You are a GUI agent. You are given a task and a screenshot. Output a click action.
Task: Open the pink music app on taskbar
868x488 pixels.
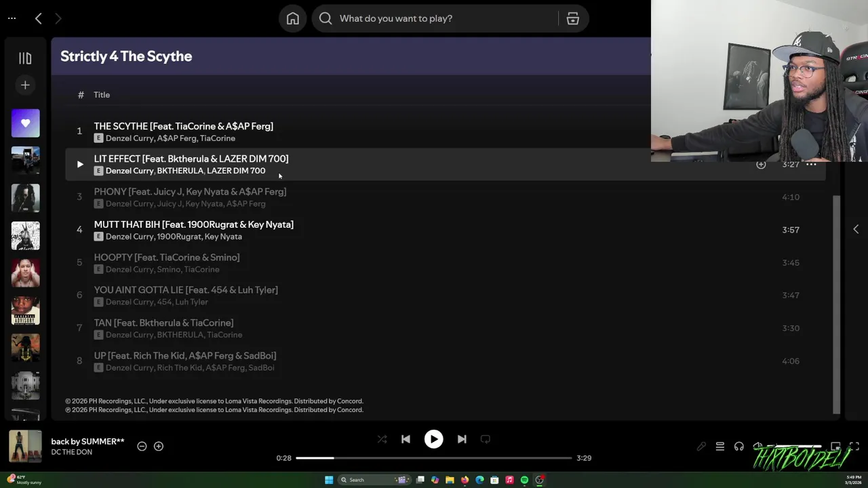click(509, 480)
